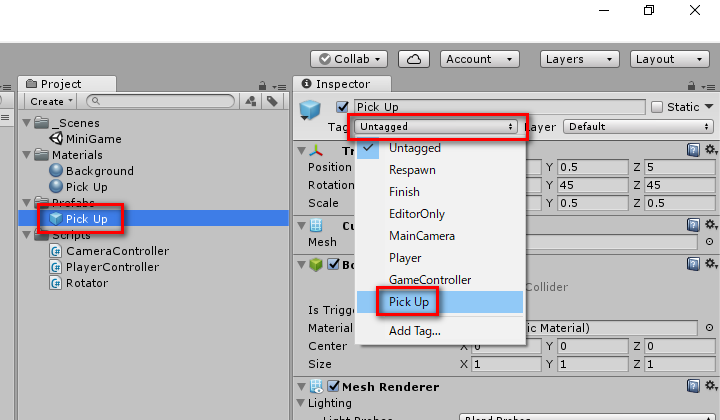
Task: Open the Mesh Renderer gear settings menu
Action: click(x=711, y=386)
